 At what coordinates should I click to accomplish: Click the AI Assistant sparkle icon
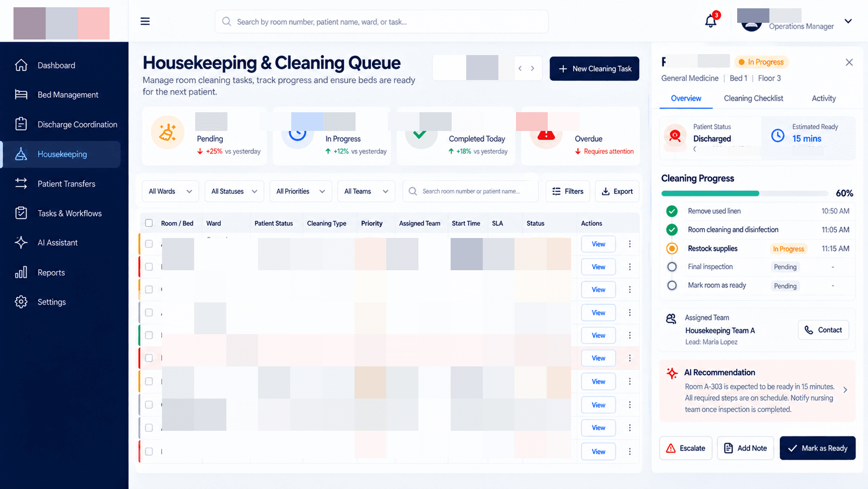coord(21,243)
